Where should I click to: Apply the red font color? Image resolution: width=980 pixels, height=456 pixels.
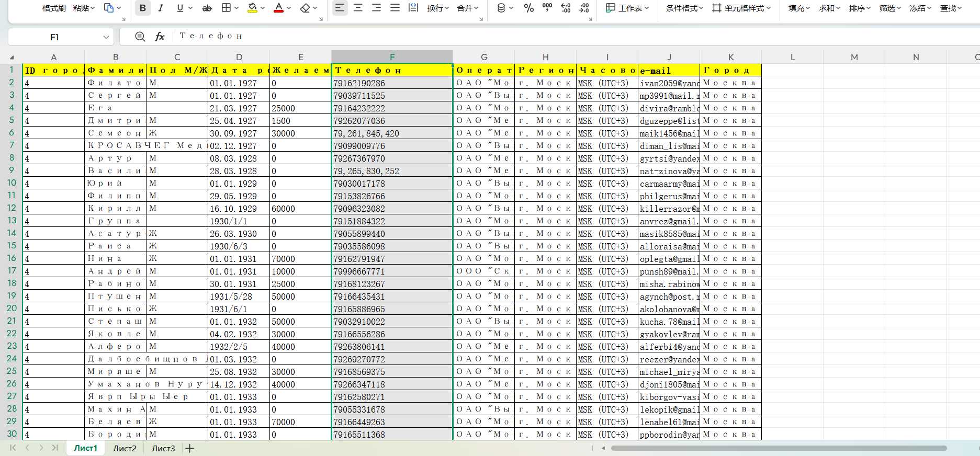point(279,8)
